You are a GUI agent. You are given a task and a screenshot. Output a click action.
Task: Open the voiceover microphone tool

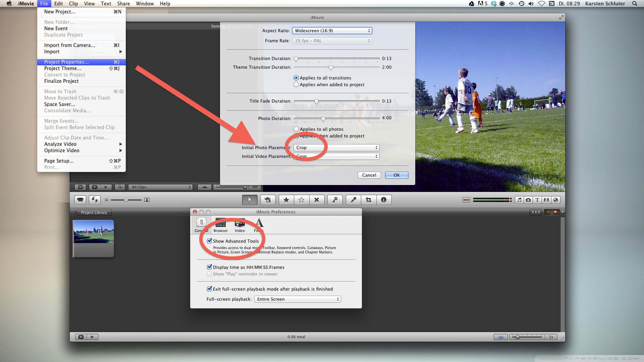353,200
